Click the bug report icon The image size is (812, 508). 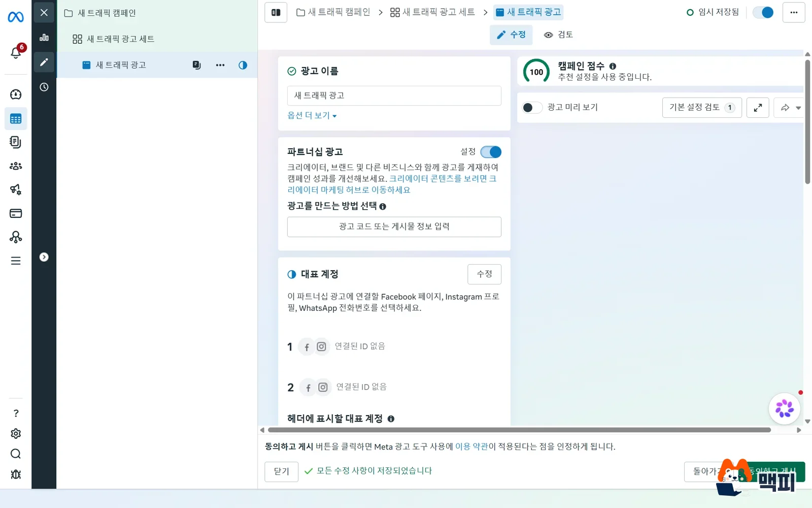[x=16, y=474]
